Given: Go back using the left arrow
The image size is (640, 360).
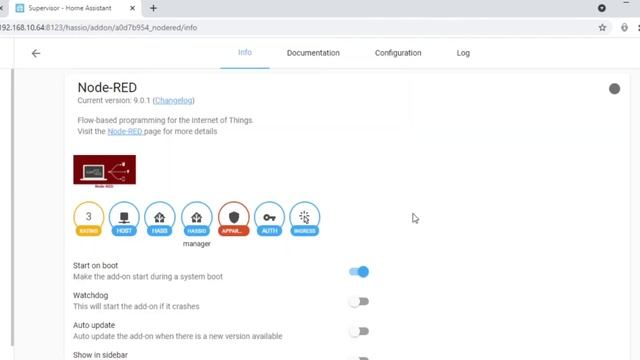Looking at the screenshot, I should [36, 53].
